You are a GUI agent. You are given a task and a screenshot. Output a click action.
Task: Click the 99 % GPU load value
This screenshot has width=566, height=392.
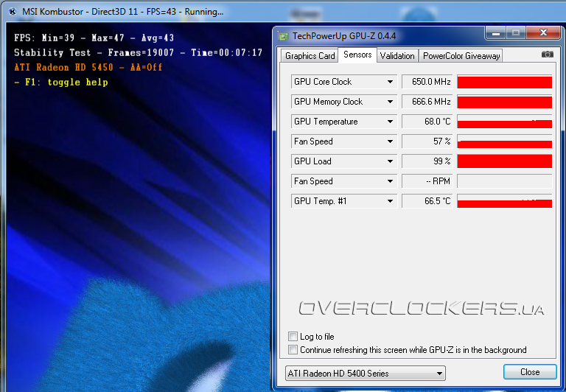427,161
